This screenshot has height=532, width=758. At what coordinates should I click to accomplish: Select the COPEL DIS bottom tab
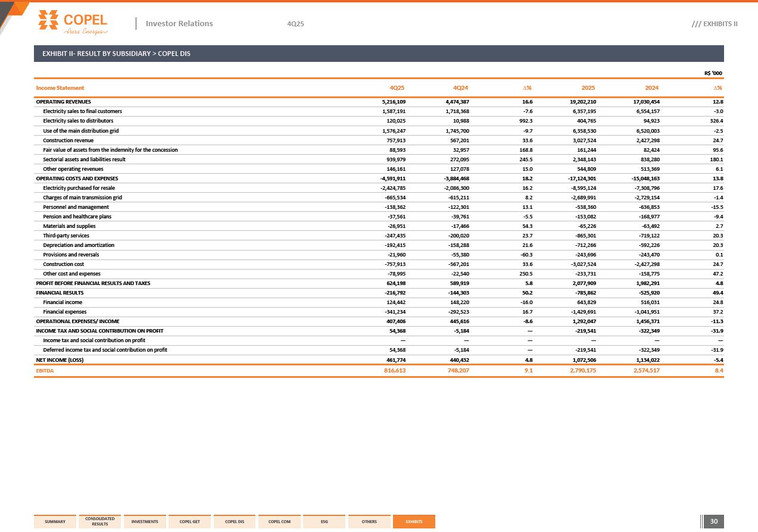click(235, 522)
